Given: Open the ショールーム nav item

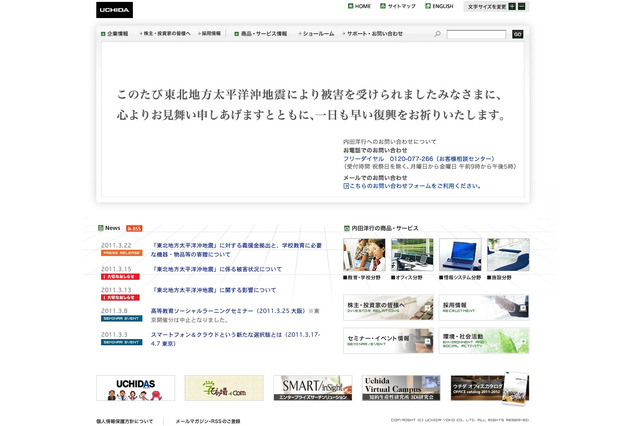Looking at the screenshot, I should pyautogui.click(x=316, y=33).
